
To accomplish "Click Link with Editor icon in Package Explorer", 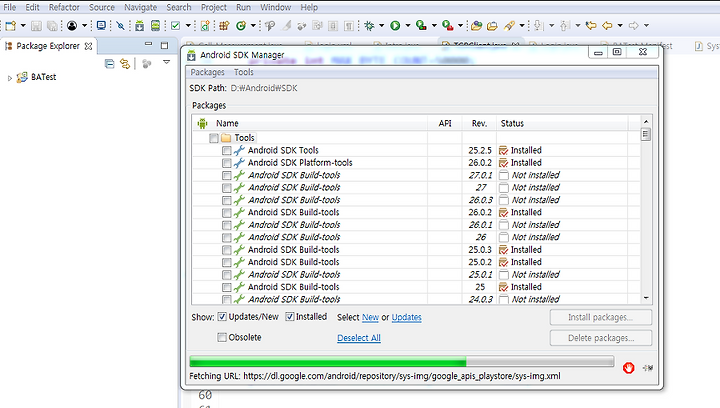I will (125, 64).
